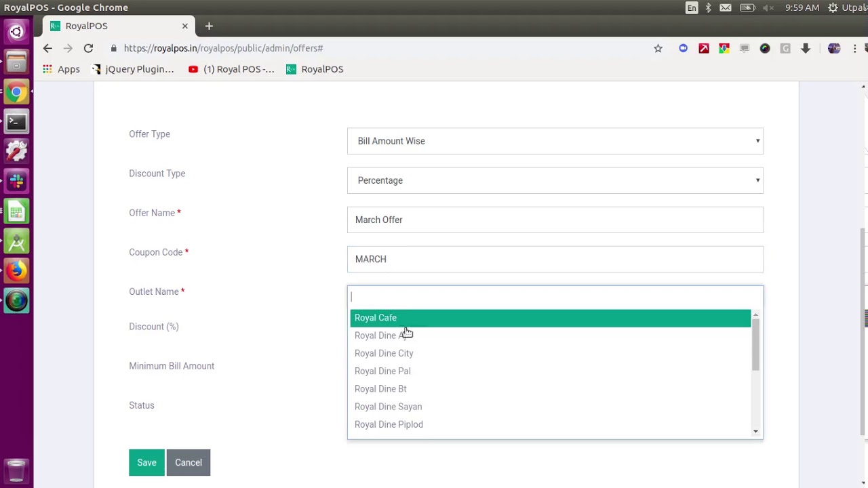Image resolution: width=868 pixels, height=488 pixels.
Task: Click the Outlet Name search field
Action: [555, 297]
